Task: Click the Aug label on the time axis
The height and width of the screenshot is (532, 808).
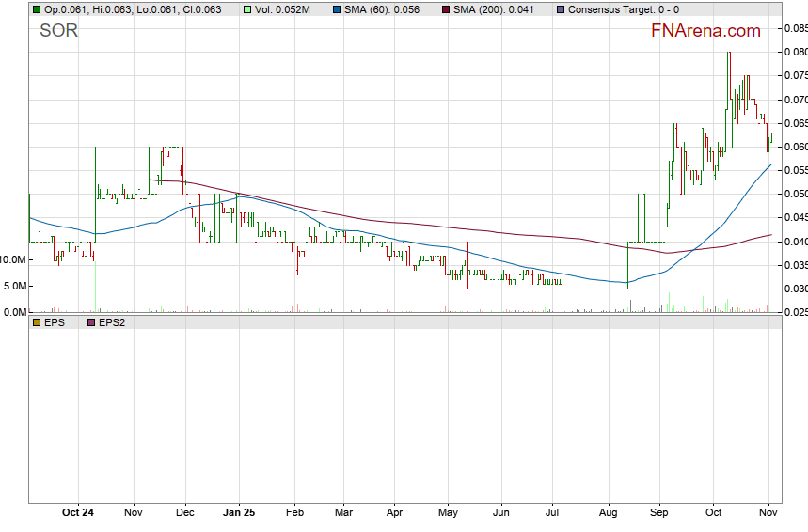Action: click(x=608, y=513)
